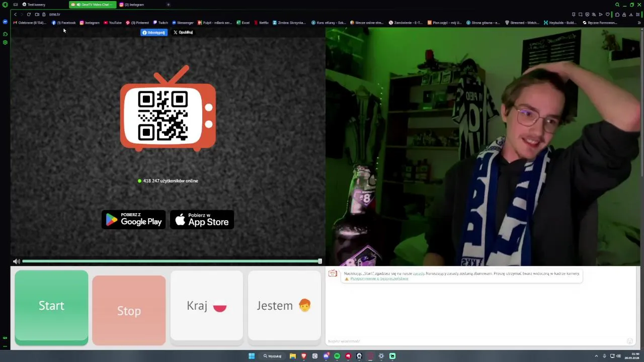Click the Pobierz z Google Play badge
The image size is (644, 362).
pos(134,220)
